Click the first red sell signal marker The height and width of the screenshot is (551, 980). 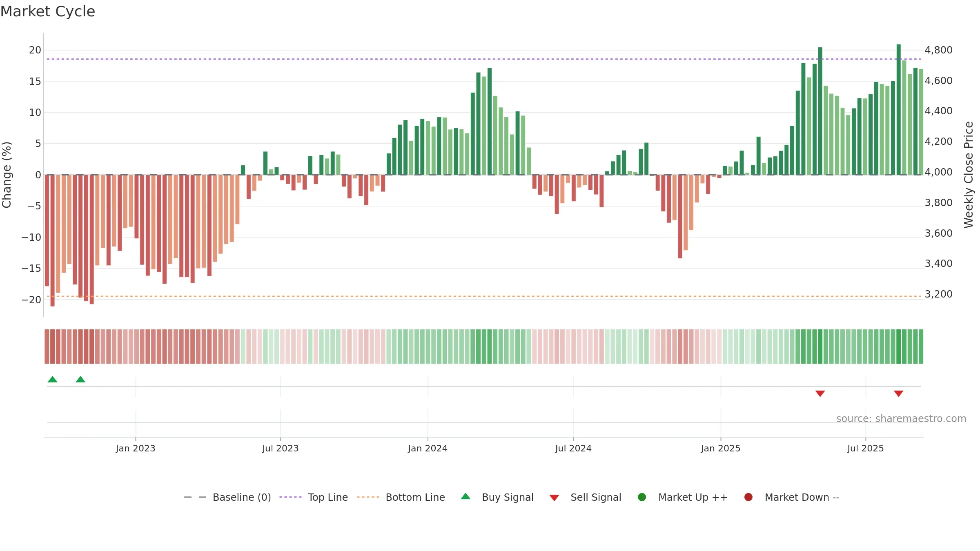click(x=820, y=393)
